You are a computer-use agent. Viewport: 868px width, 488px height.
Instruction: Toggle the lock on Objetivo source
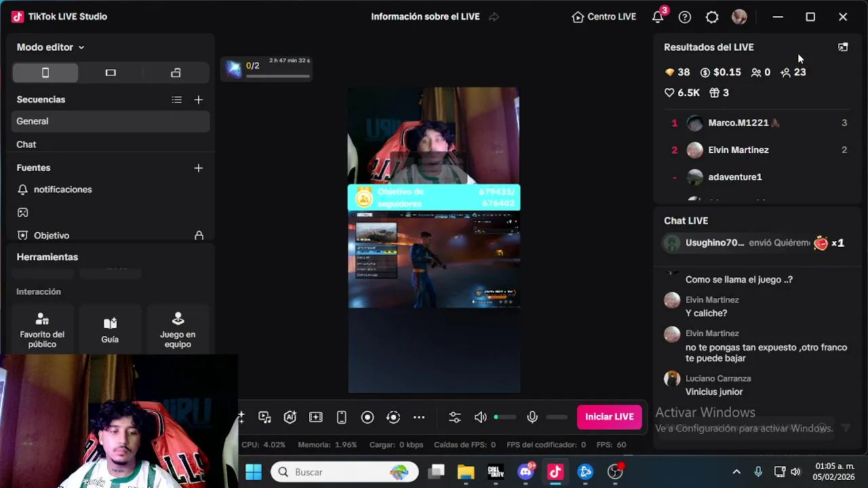tap(199, 235)
